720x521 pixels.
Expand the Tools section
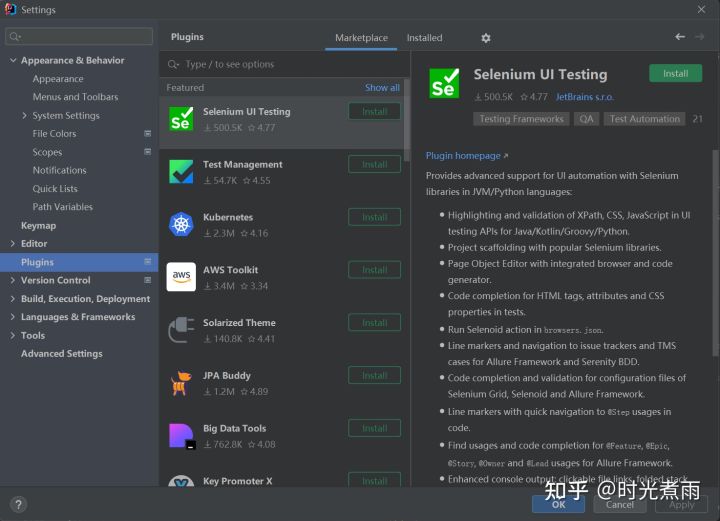tap(12, 335)
